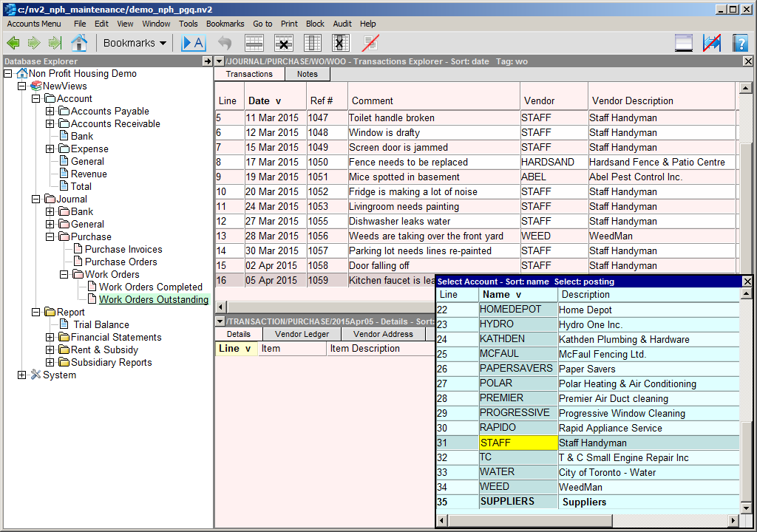Screen dimensions: 757x532
Task: Collapse the Work Orders folder node
Action: click(64, 275)
